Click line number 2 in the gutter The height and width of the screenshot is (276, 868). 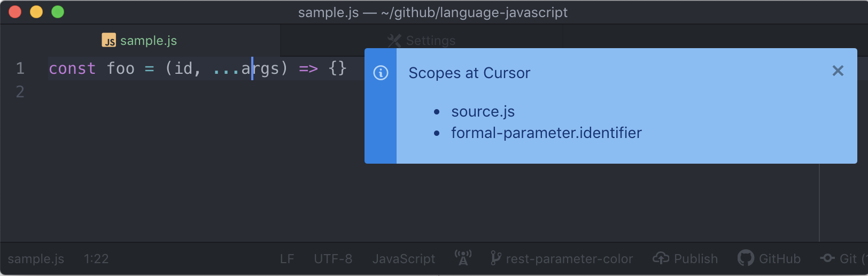click(20, 92)
